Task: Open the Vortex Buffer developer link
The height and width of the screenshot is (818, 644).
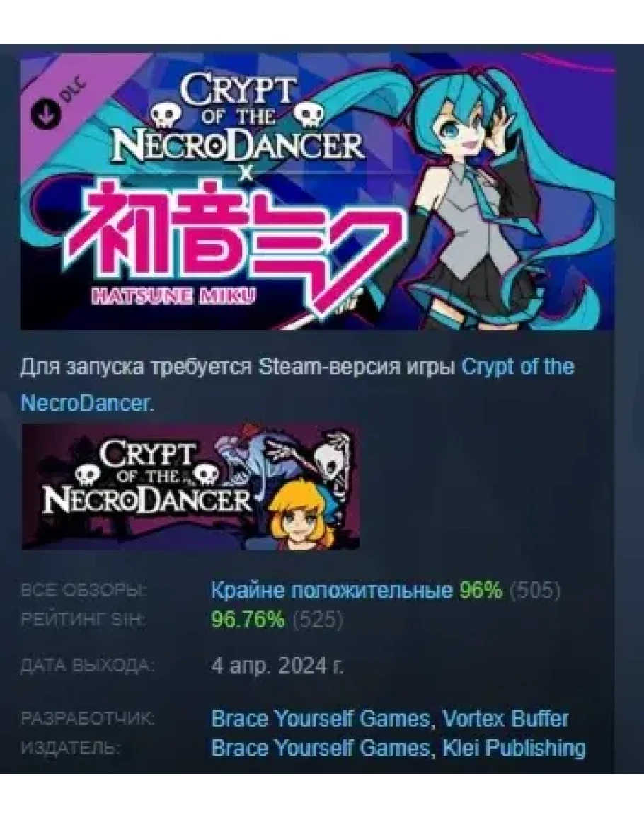Action: pyautogui.click(x=505, y=719)
